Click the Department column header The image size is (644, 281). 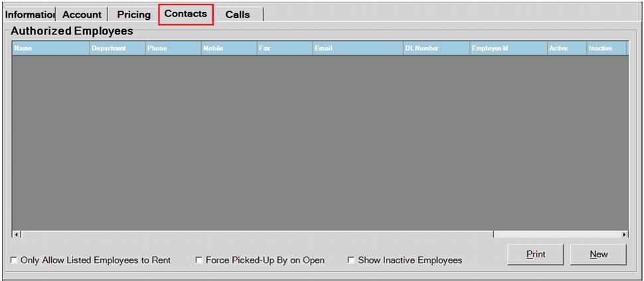coord(118,48)
